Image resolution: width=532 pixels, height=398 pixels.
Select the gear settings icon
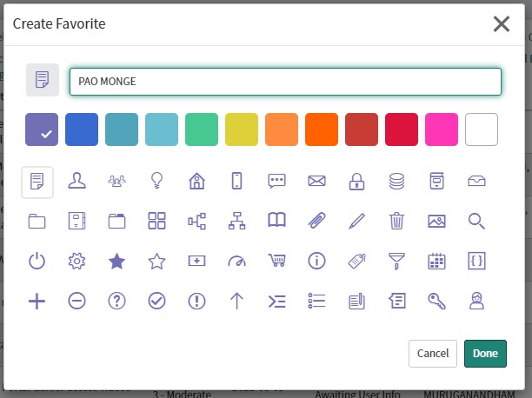(76, 261)
